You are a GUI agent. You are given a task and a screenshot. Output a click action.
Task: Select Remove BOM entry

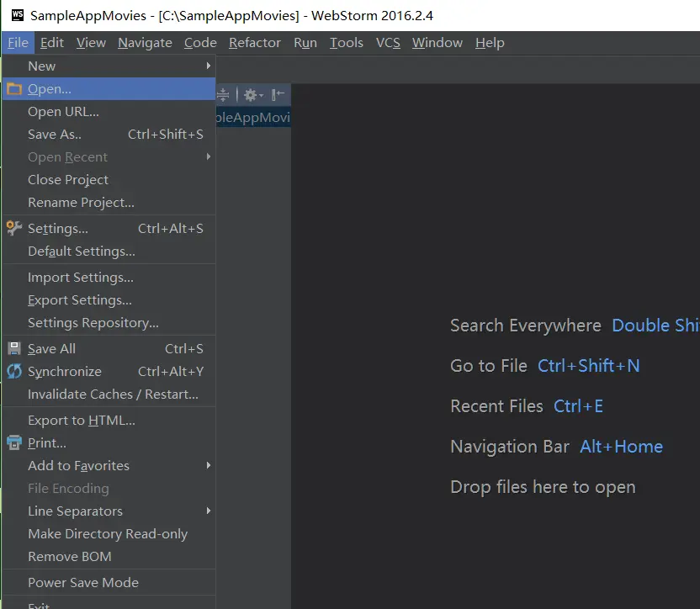[109, 557]
